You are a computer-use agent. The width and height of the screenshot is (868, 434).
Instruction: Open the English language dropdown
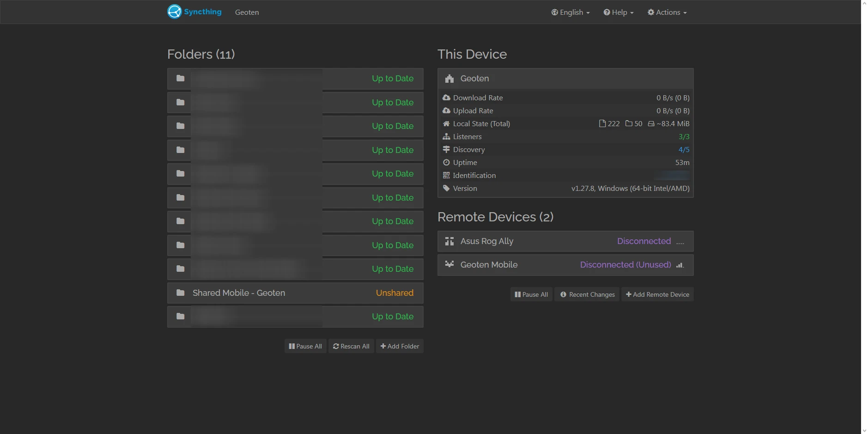[571, 12]
